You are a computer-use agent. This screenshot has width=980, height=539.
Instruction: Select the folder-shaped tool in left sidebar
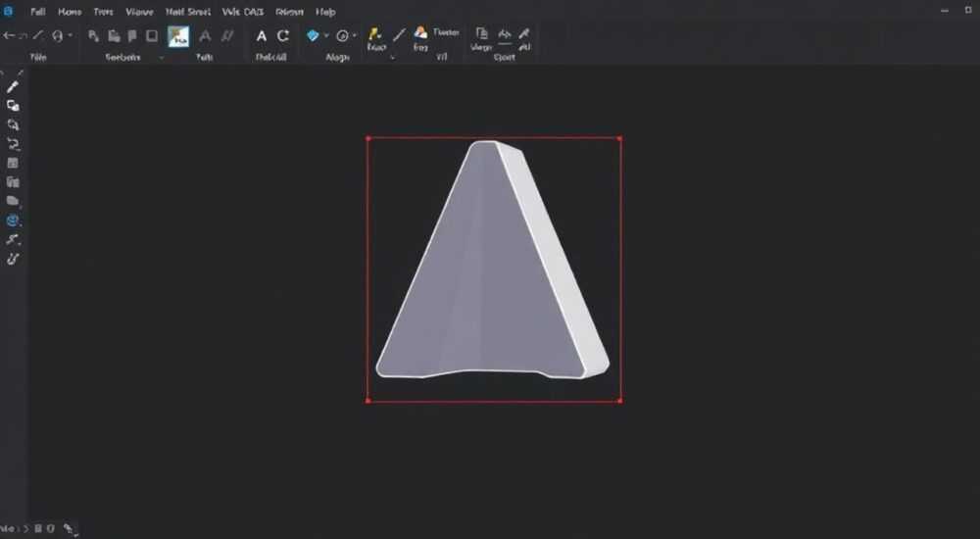(13, 201)
